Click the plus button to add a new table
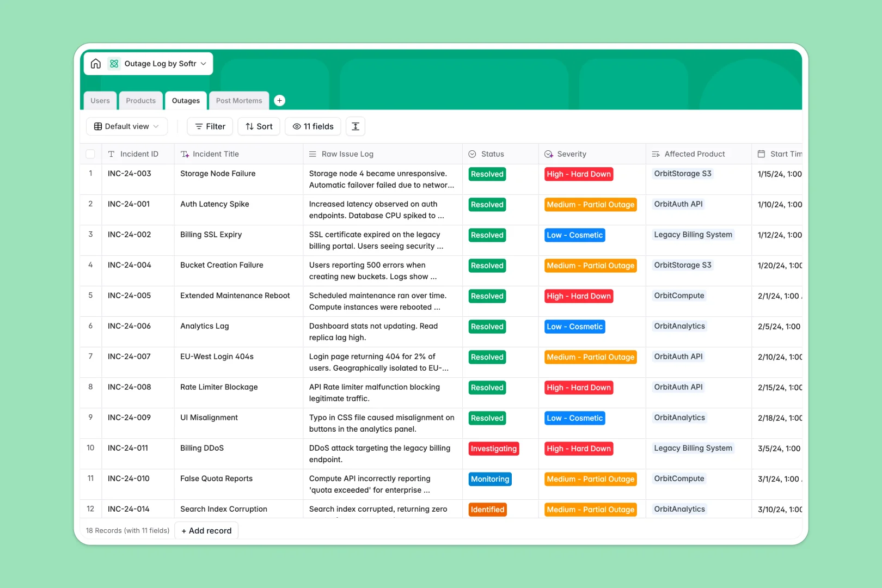Viewport: 882px width, 588px height. (x=280, y=100)
